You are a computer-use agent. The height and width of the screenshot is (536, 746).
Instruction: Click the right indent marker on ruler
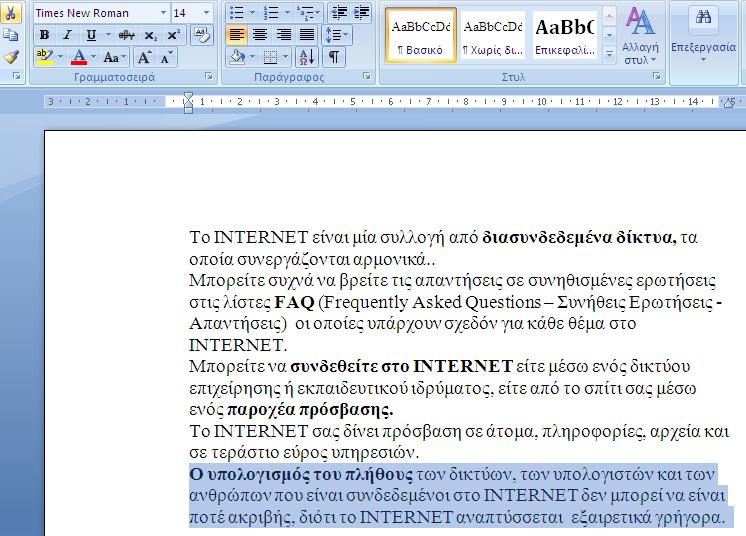tap(728, 104)
